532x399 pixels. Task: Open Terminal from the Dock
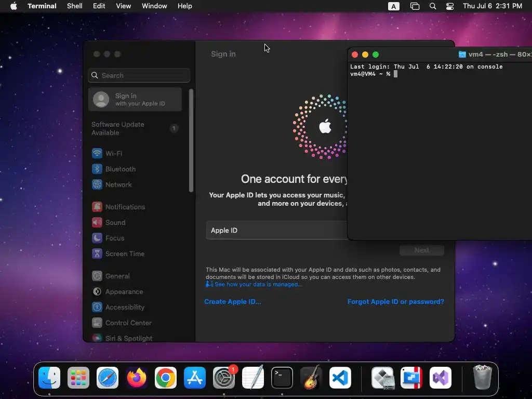coord(282,378)
